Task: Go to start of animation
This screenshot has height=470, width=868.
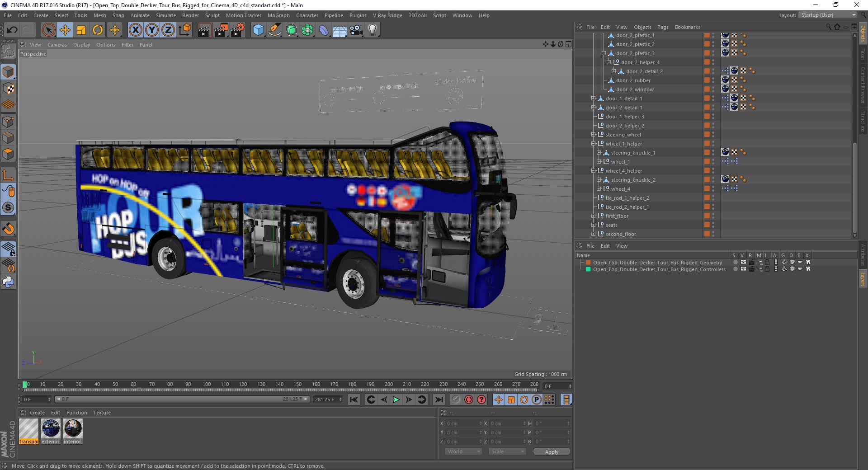Action: (x=354, y=399)
